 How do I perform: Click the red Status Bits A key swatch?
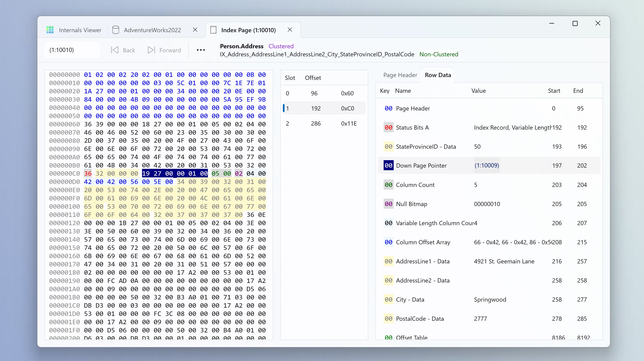388,128
